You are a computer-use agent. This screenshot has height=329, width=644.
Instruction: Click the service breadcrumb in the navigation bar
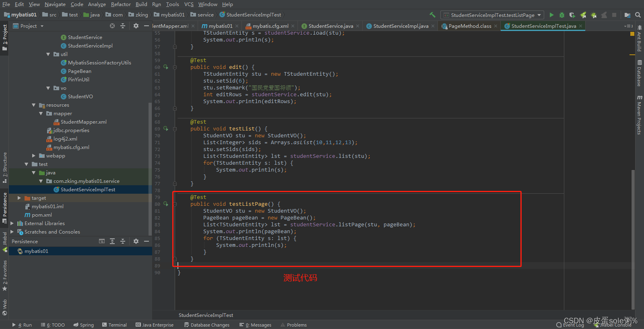[202, 15]
